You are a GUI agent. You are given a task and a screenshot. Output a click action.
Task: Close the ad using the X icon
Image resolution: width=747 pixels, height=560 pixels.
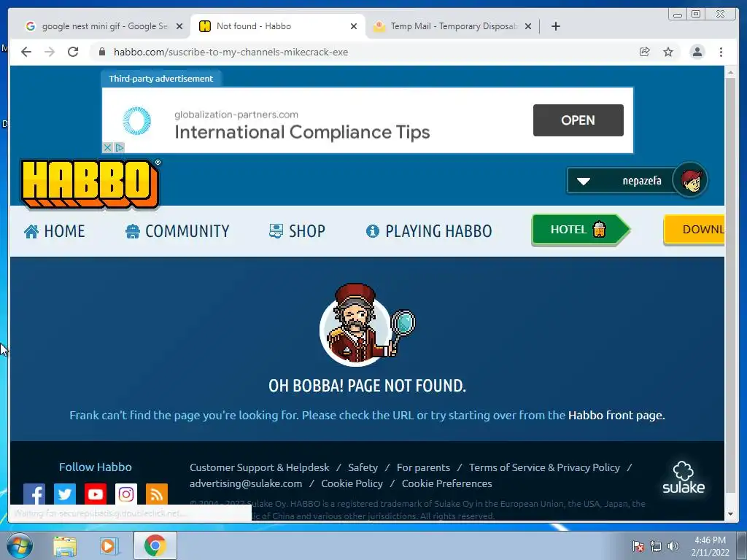tap(107, 147)
